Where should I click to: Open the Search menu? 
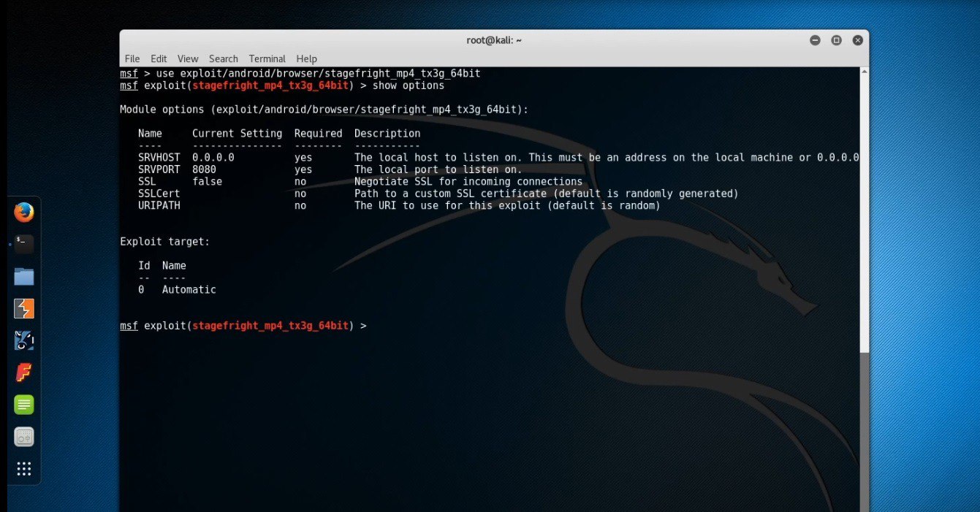coord(224,58)
